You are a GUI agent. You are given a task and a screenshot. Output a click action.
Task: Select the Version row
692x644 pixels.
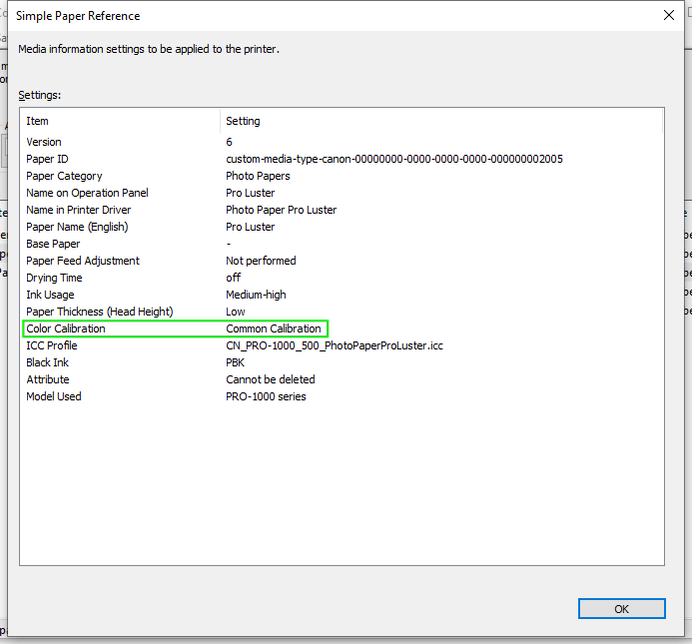pyautogui.click(x=342, y=142)
